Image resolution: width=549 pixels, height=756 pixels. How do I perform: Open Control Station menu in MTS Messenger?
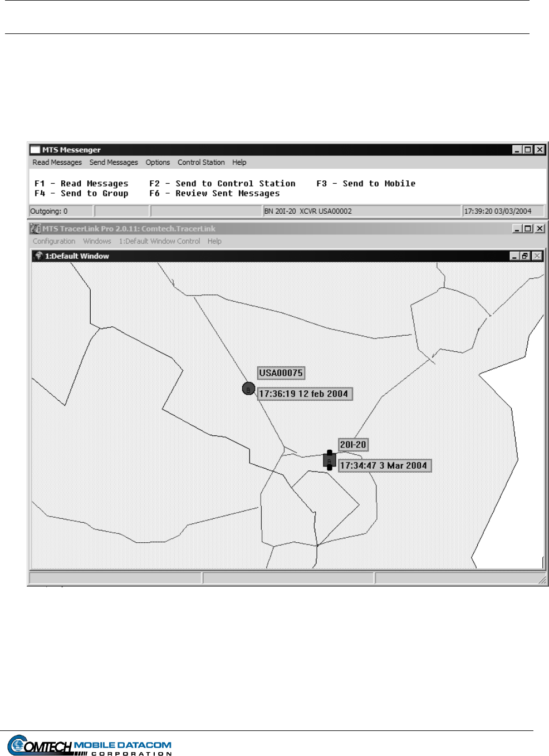tap(201, 163)
